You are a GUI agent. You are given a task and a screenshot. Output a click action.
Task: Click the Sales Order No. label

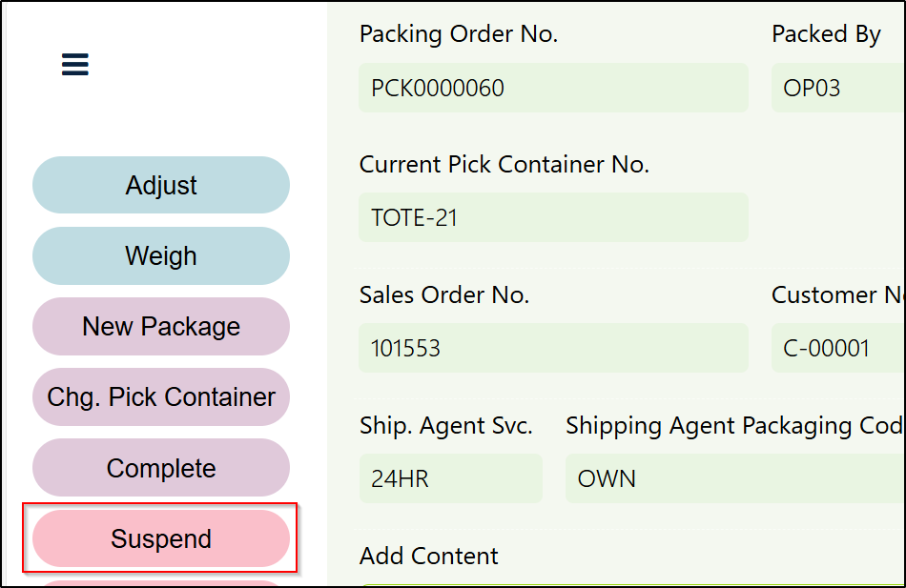(x=444, y=294)
